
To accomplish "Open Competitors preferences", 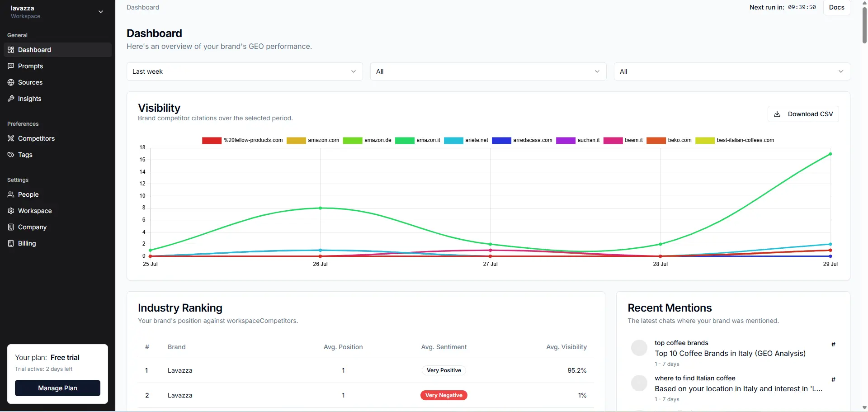I will (x=57, y=138).
